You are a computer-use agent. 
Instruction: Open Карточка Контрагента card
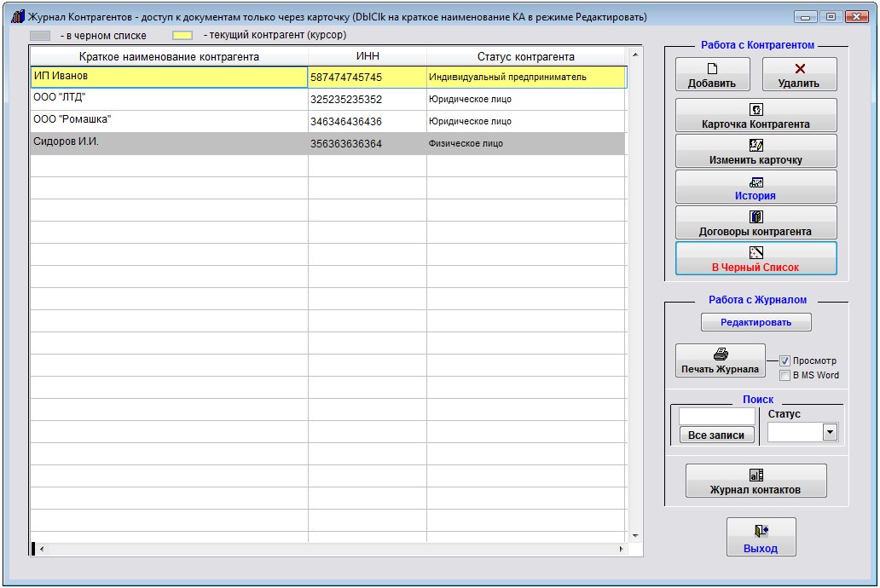coord(756,115)
